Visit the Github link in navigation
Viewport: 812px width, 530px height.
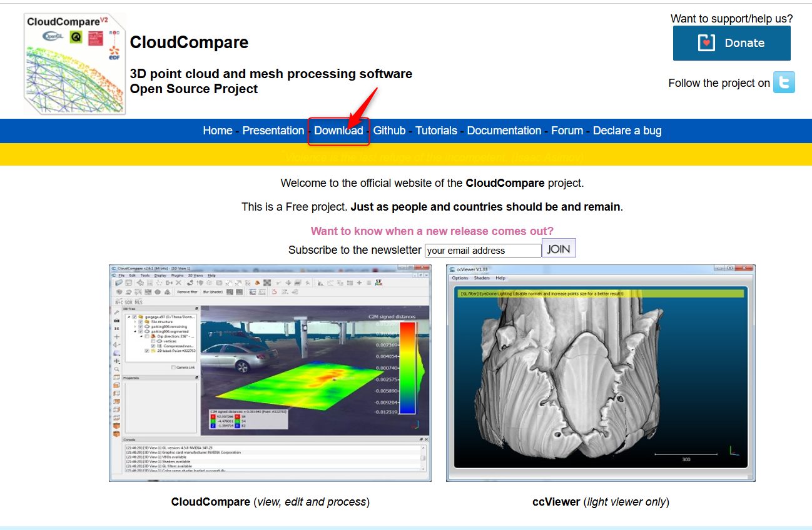389,131
